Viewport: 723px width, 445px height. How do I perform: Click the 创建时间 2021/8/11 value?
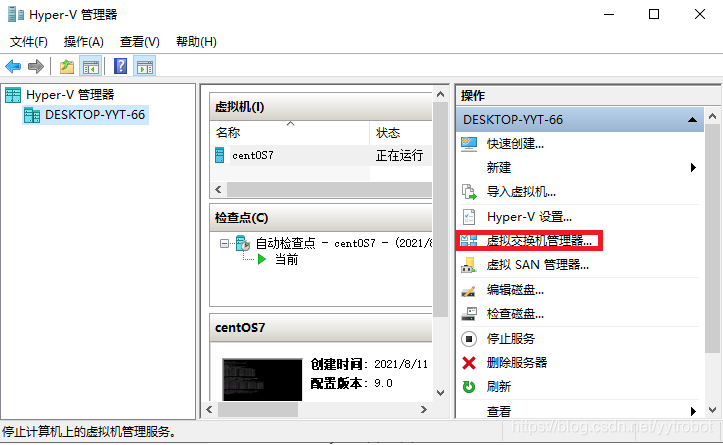pyautogui.click(x=401, y=364)
